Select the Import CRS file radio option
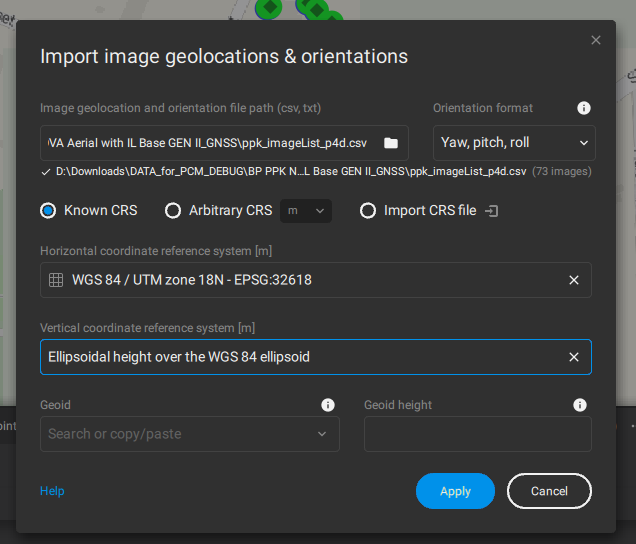 coord(368,211)
